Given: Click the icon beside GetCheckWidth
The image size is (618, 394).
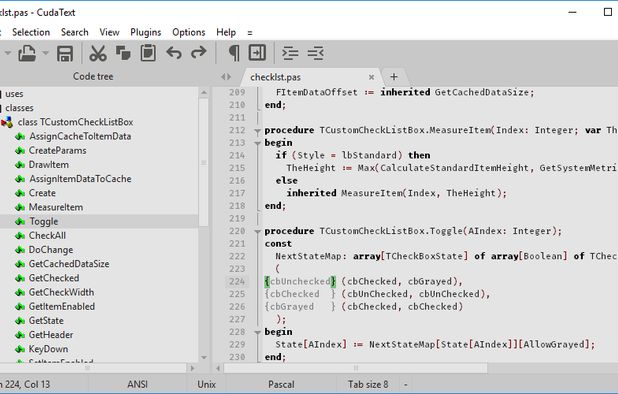Looking at the screenshot, I should pos(20,292).
